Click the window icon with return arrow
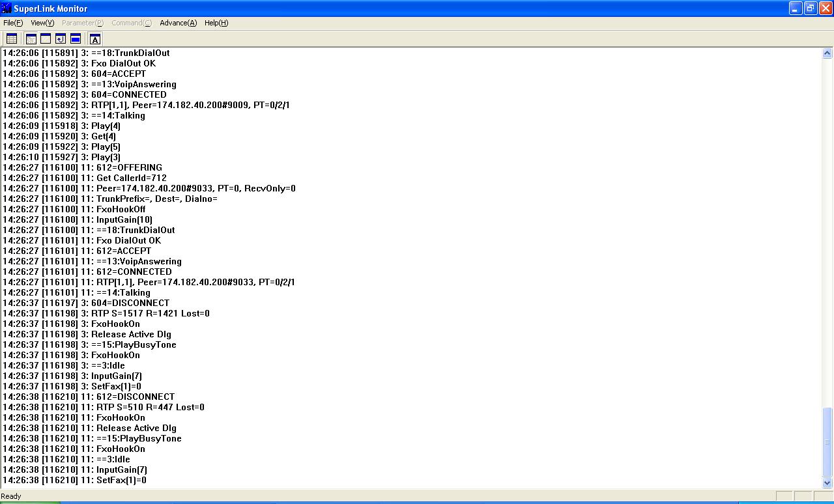 coord(61,39)
